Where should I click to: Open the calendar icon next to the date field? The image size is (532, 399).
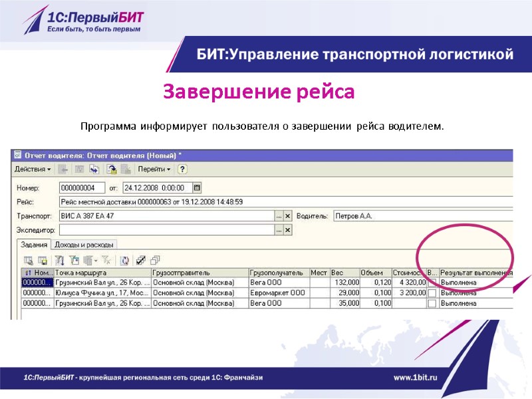click(x=197, y=187)
